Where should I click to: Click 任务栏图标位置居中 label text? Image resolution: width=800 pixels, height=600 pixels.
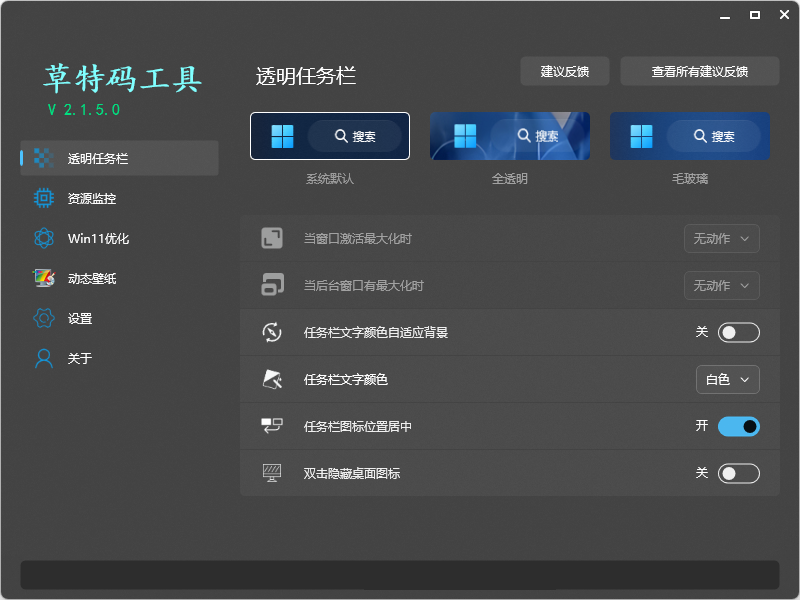pyautogui.click(x=358, y=427)
